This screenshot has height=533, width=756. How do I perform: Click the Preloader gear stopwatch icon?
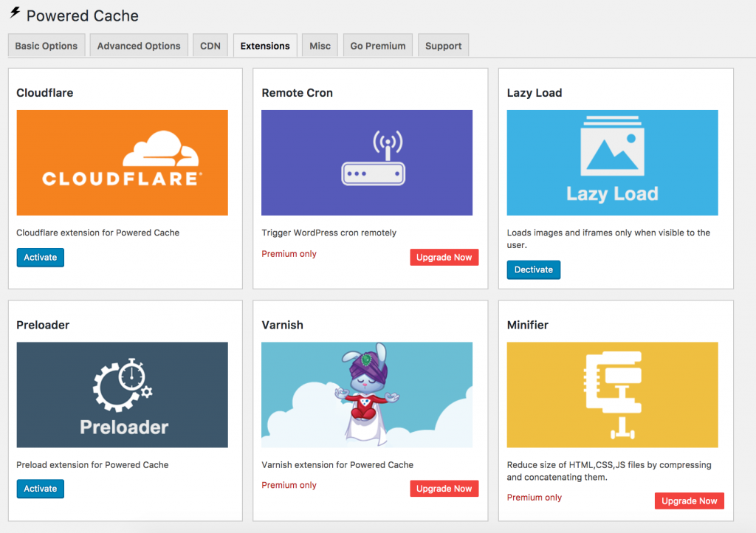tap(123, 385)
